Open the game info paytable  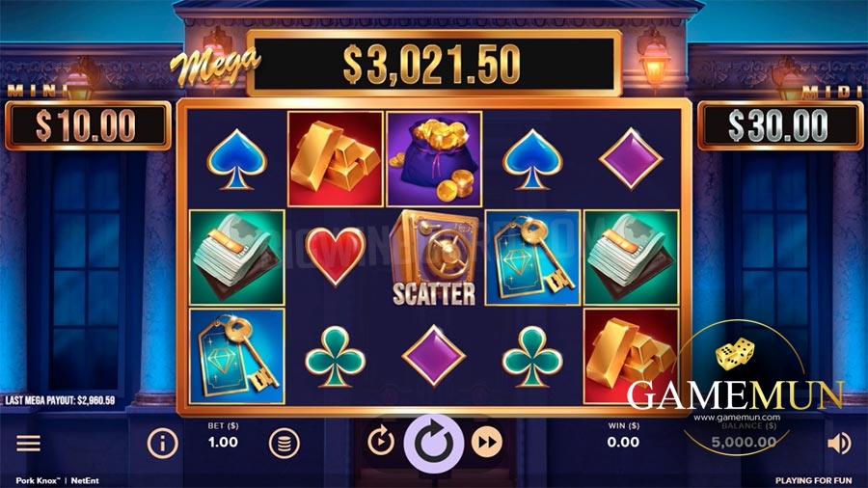point(162,444)
